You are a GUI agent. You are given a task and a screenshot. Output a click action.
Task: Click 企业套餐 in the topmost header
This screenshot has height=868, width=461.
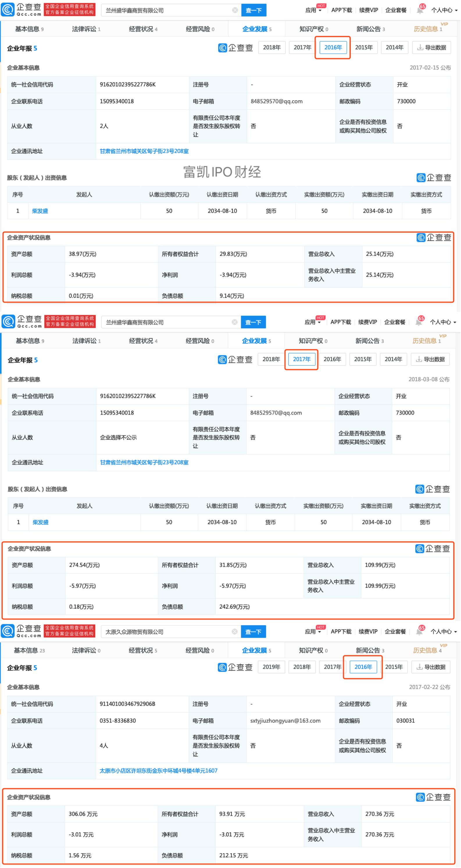(x=396, y=10)
